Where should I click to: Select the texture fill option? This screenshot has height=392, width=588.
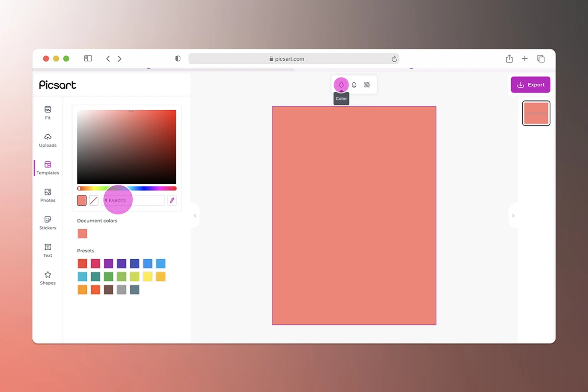(x=367, y=84)
